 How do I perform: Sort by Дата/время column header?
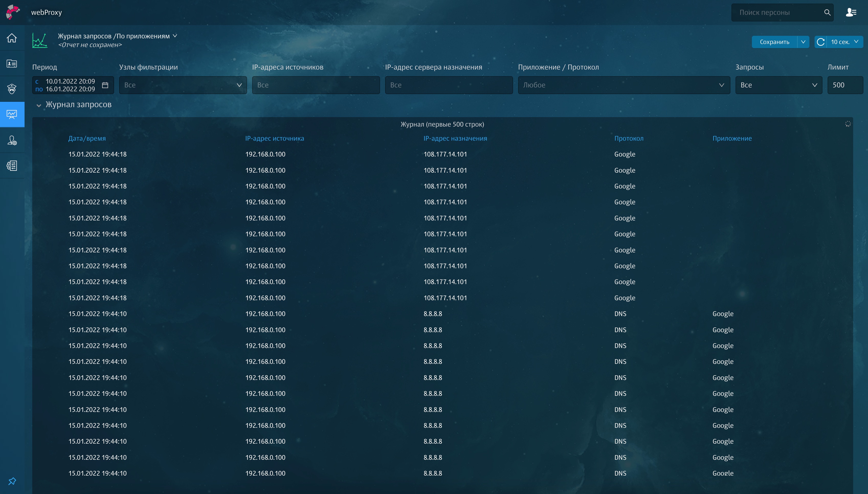(x=87, y=138)
